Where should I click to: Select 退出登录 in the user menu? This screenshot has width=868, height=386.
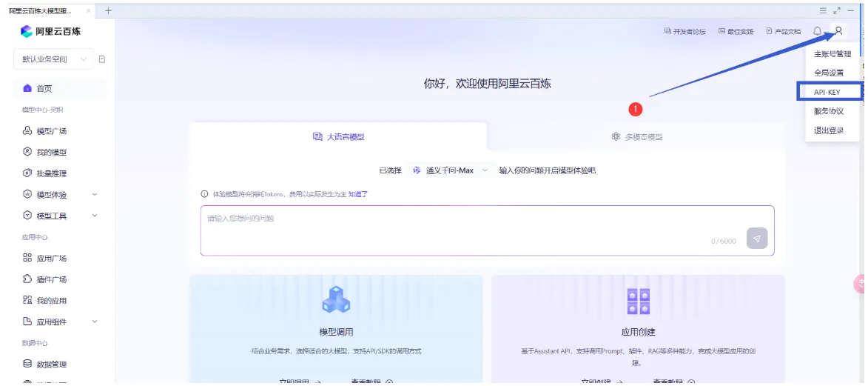click(x=829, y=130)
